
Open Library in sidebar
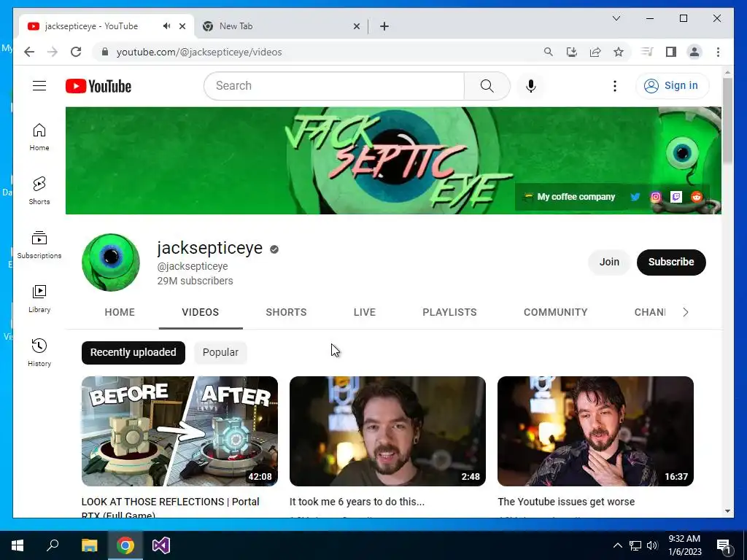(x=39, y=299)
